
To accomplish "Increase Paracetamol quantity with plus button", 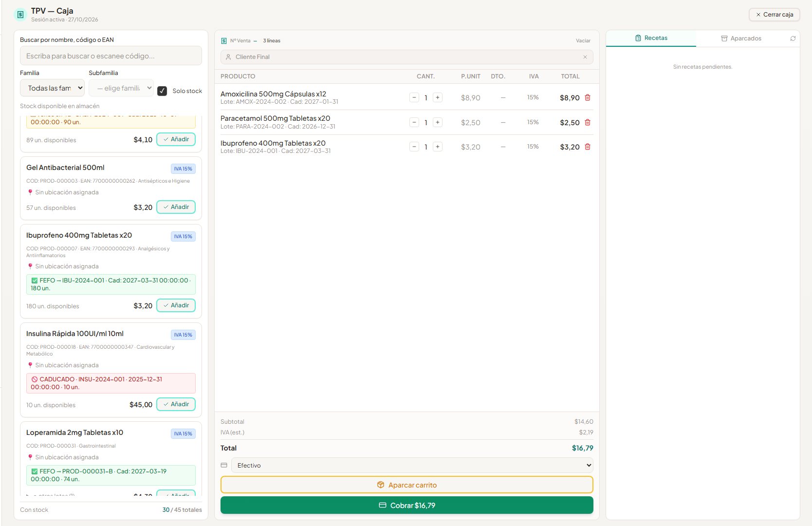I will pyautogui.click(x=438, y=122).
